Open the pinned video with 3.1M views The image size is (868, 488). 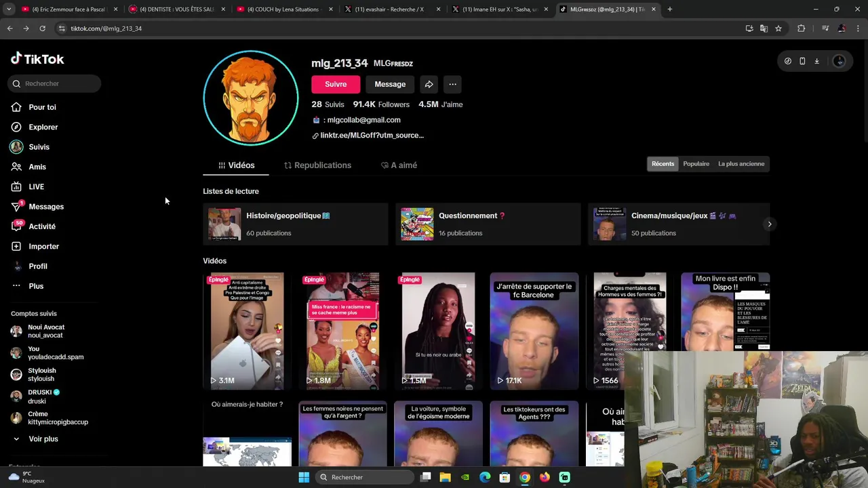click(247, 331)
